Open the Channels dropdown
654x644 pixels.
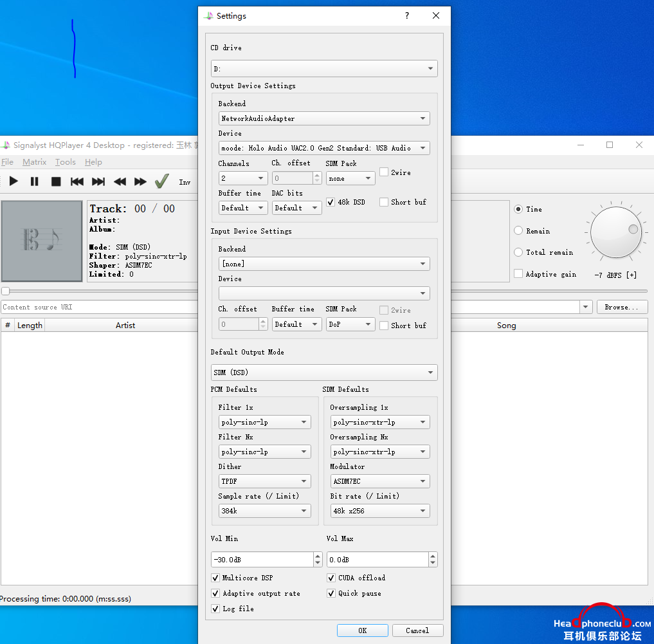pyautogui.click(x=242, y=178)
